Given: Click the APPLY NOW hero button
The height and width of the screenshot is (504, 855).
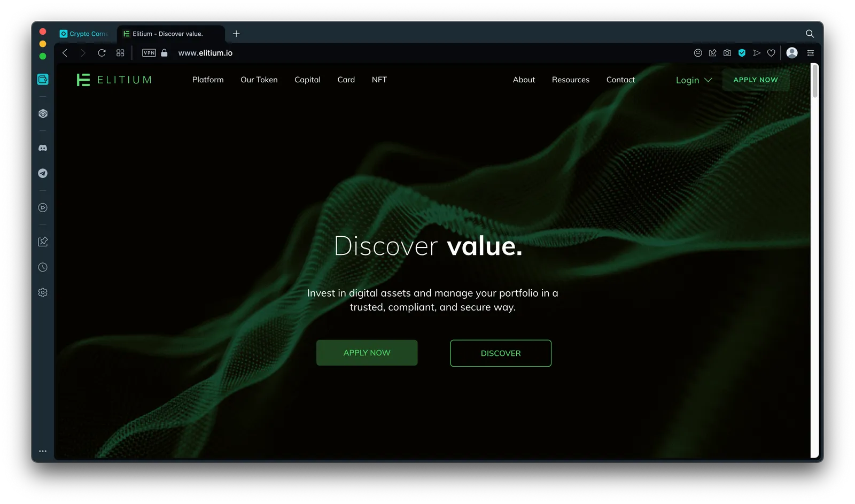Looking at the screenshot, I should point(367,353).
